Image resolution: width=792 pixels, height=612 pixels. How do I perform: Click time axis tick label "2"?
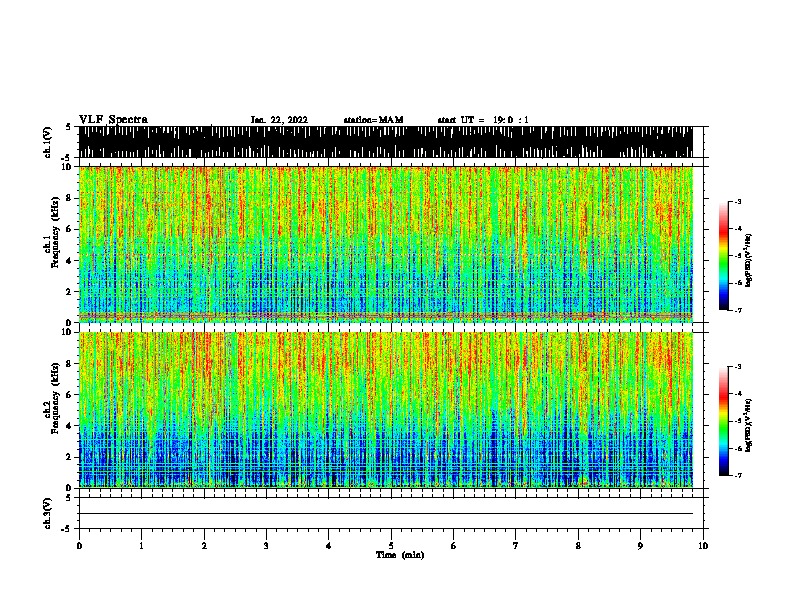[204, 546]
